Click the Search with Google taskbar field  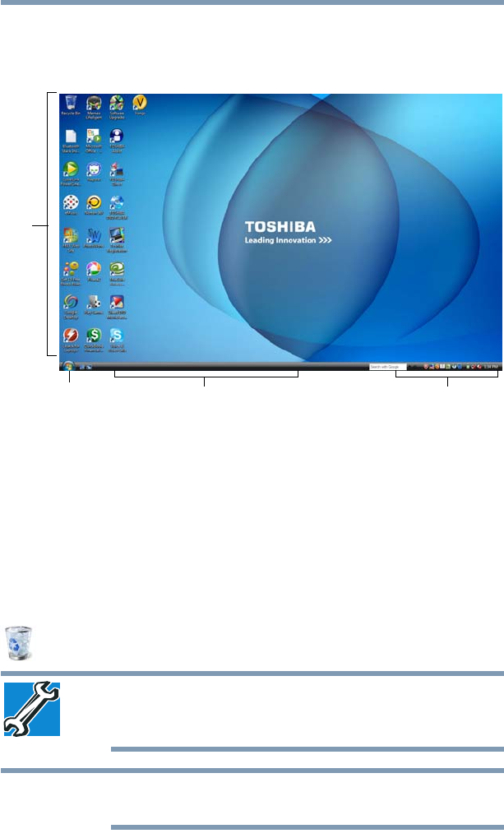pyautogui.click(x=388, y=367)
